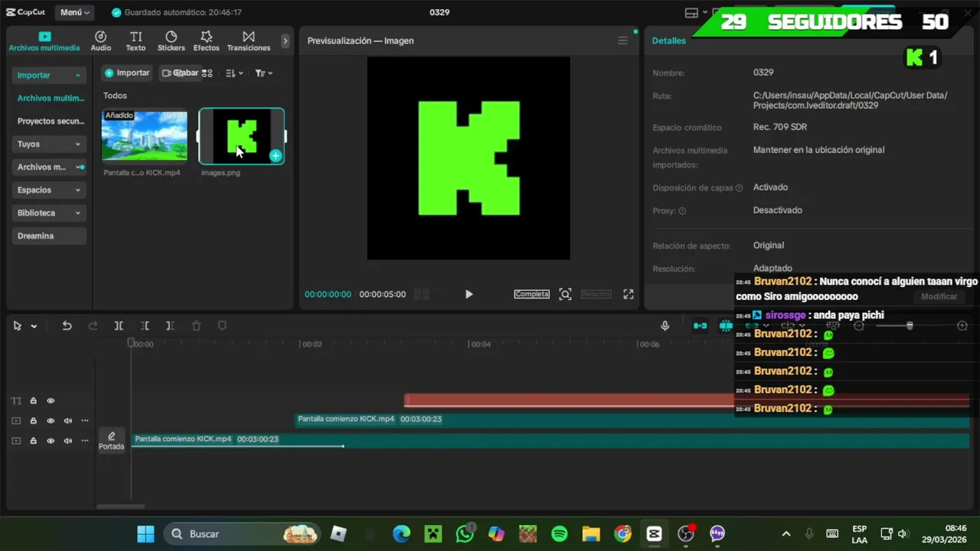Switch to Archivos multimedia tab
This screenshot has width=980, height=551.
[44, 41]
